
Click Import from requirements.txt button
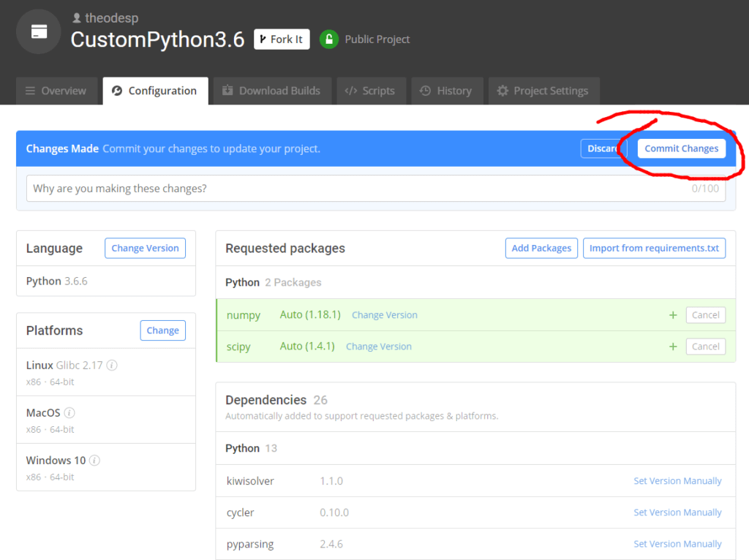(x=654, y=249)
